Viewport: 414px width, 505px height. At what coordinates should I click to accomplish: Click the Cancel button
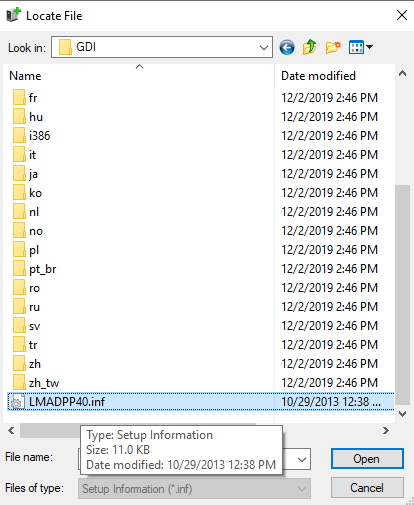click(367, 488)
